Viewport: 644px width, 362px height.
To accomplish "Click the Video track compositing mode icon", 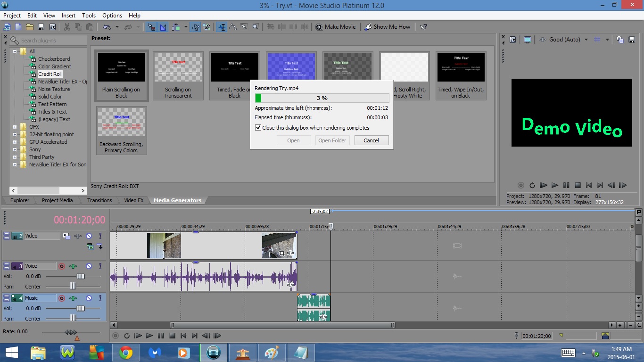I will (x=90, y=246).
